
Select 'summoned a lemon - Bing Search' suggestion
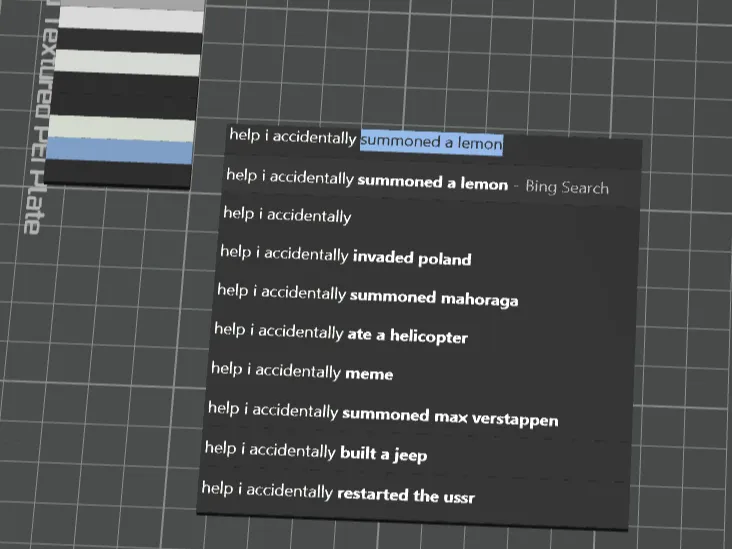(417, 181)
